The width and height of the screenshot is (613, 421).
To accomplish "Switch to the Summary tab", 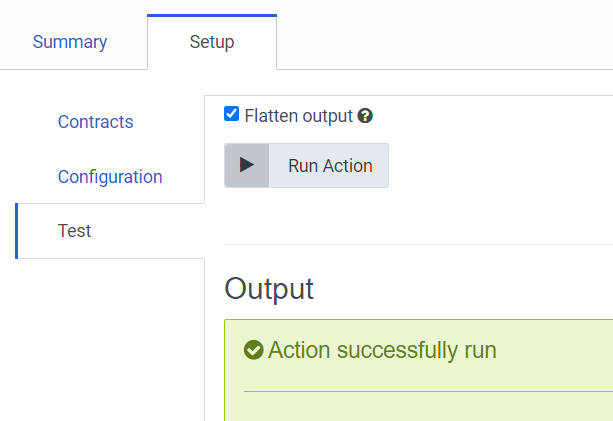I will click(70, 42).
